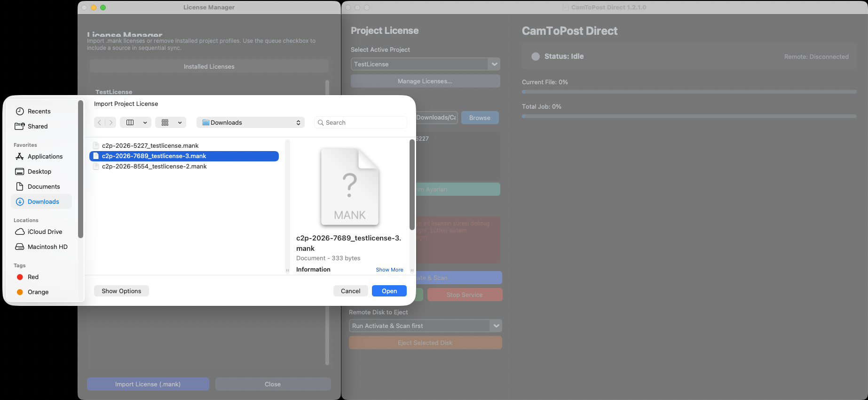Go back with the left chevron button
Image resolution: width=868 pixels, height=400 pixels.
[99, 122]
